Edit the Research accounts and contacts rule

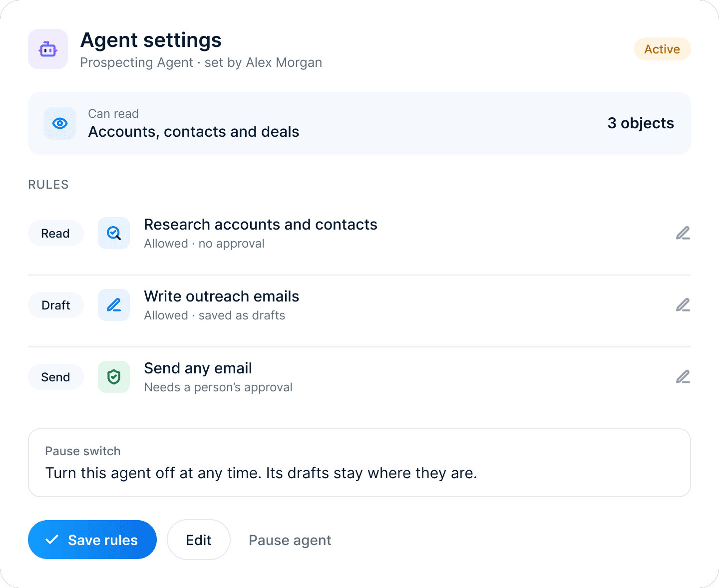[683, 233]
